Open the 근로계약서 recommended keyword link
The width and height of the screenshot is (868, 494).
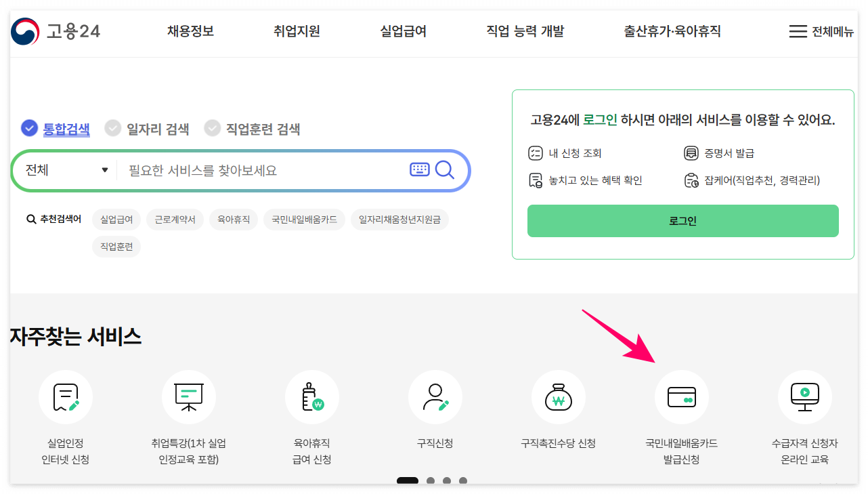[175, 219]
